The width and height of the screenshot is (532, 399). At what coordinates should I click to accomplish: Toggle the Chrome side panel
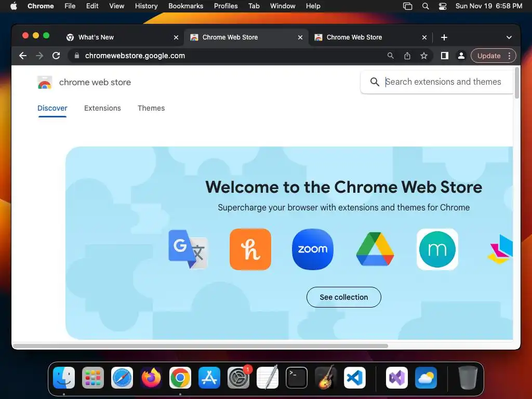445,56
